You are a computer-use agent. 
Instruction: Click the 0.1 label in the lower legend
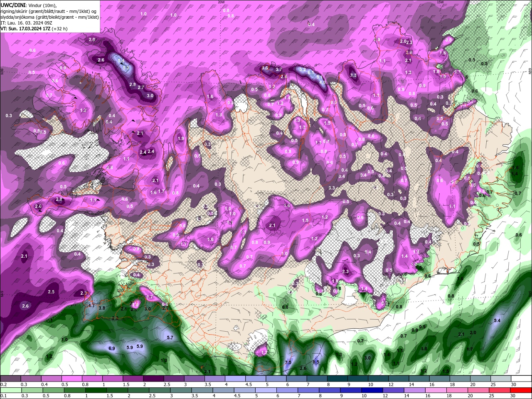click(x=4, y=396)
